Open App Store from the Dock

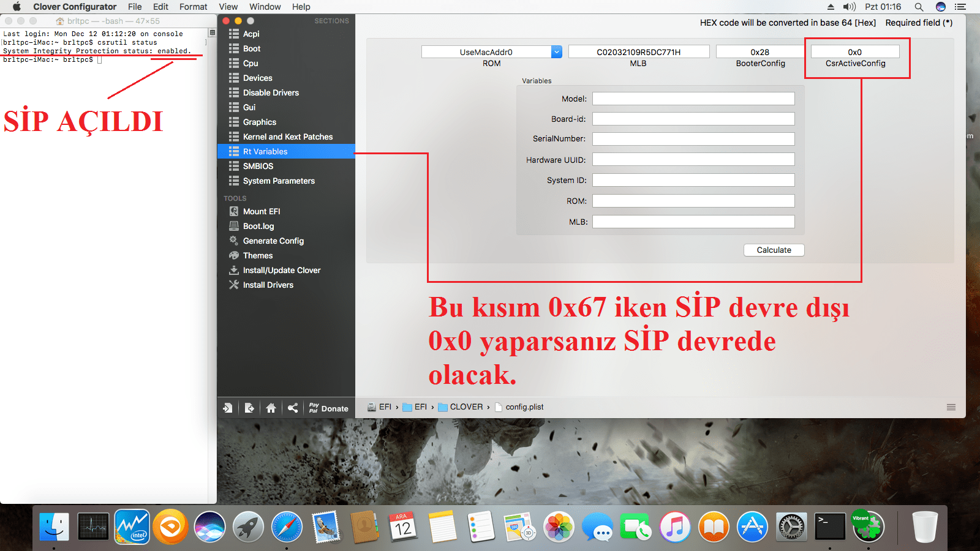[752, 527]
